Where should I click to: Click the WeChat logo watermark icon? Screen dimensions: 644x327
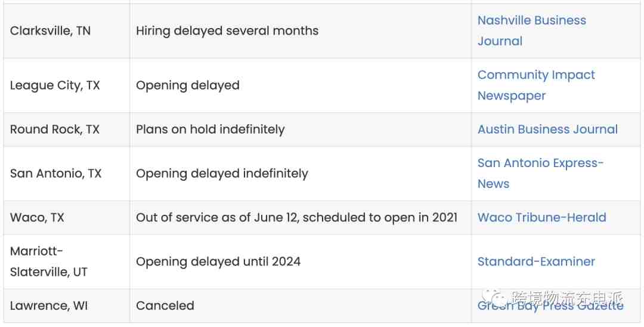[495, 297]
